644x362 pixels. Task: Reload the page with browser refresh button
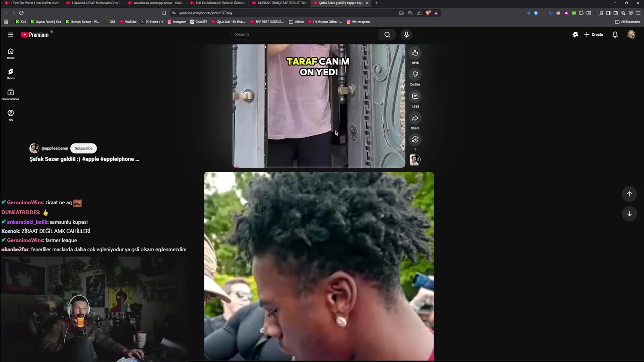click(21, 13)
